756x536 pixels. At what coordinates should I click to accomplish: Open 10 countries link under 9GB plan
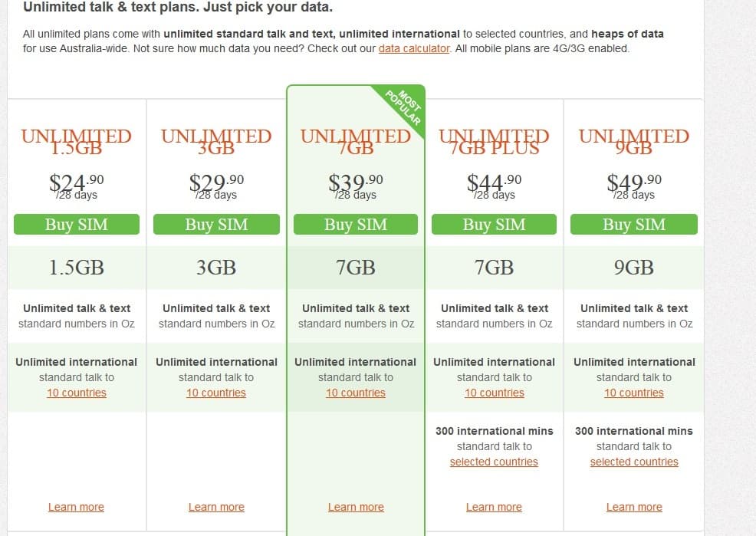(x=634, y=393)
